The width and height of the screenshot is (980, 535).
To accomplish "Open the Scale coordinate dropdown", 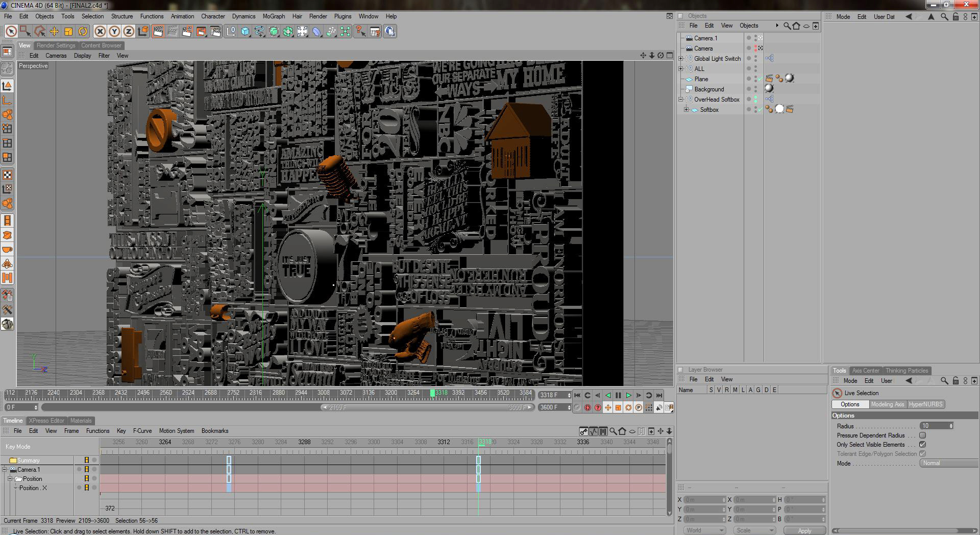I will tap(755, 530).
